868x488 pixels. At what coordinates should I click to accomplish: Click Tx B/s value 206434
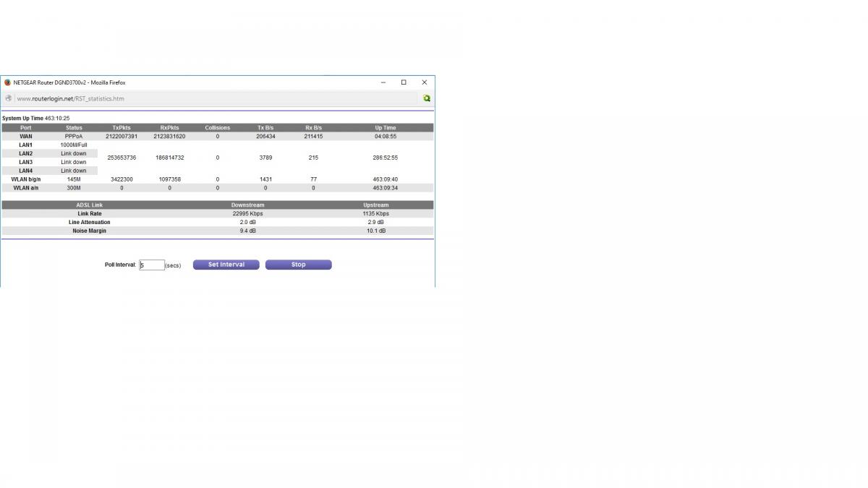tap(265, 136)
